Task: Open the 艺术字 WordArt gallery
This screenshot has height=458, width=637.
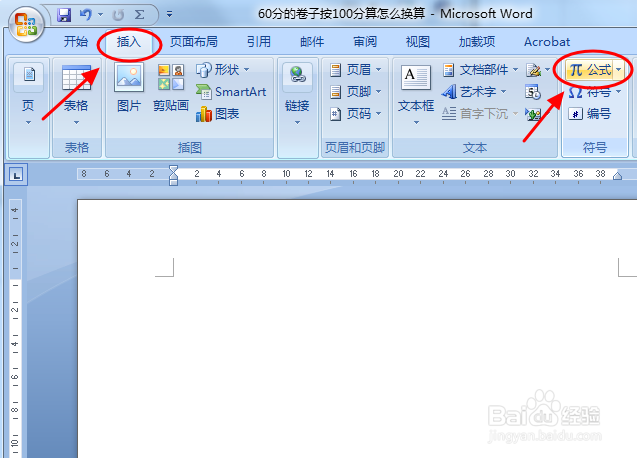Action: [474, 92]
